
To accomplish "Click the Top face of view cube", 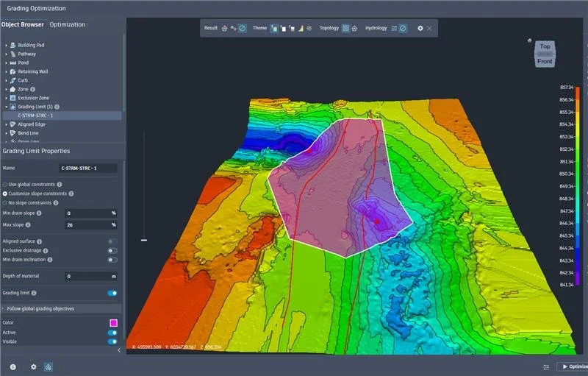I will click(545, 46).
